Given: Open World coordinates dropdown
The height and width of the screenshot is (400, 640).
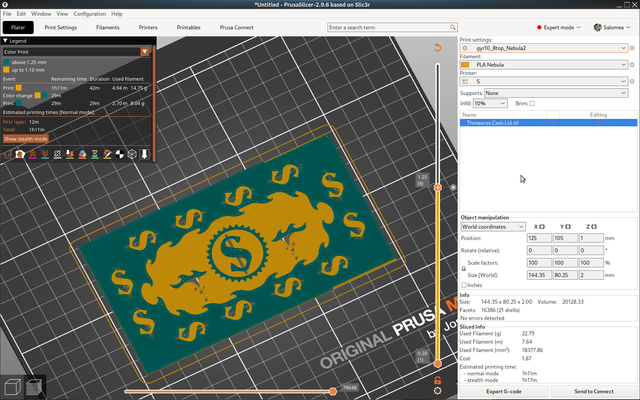Looking at the screenshot, I should 493,227.
